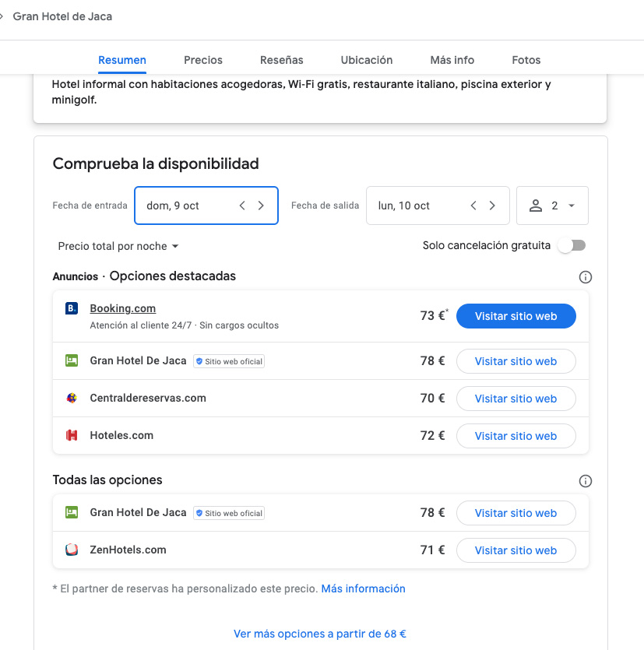
Task: Click the Comprueba la disponibilidad heading
Action: (x=156, y=163)
